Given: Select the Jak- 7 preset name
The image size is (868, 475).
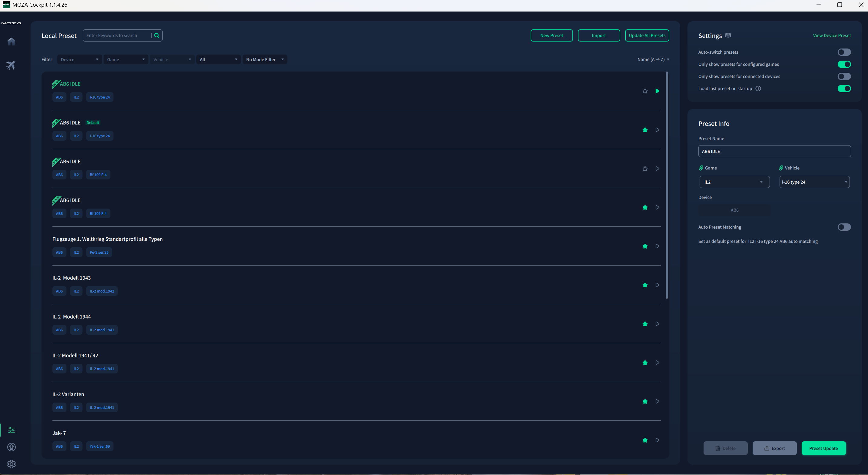Looking at the screenshot, I should click(59, 433).
